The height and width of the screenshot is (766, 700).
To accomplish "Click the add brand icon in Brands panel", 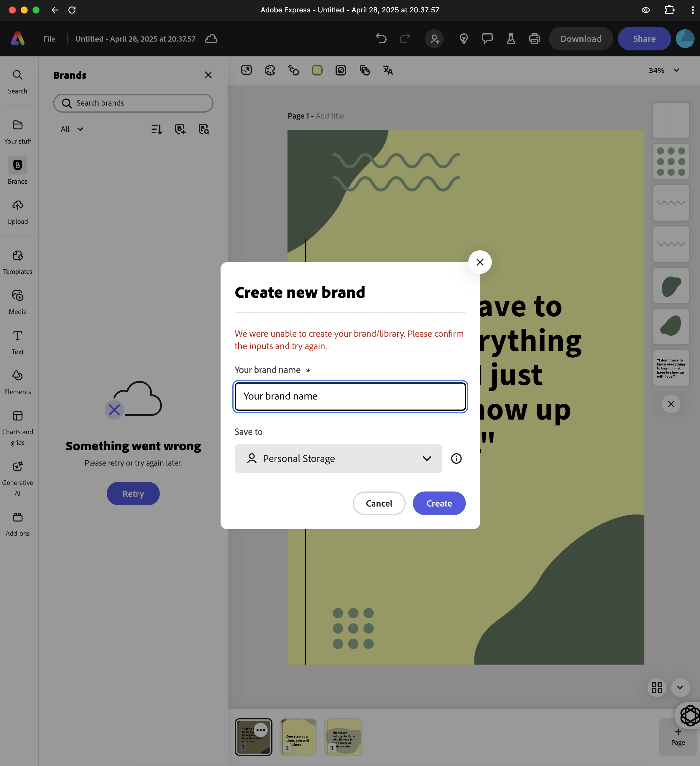I will [180, 129].
